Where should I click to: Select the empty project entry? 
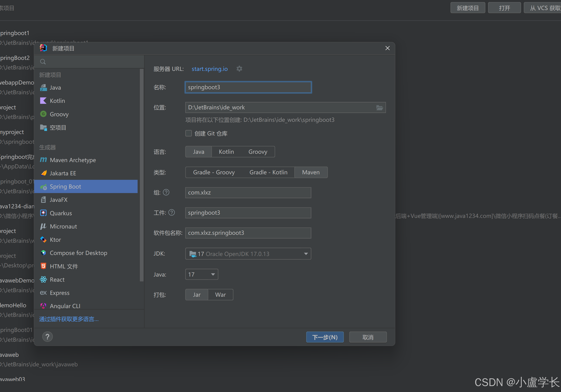pos(86,127)
